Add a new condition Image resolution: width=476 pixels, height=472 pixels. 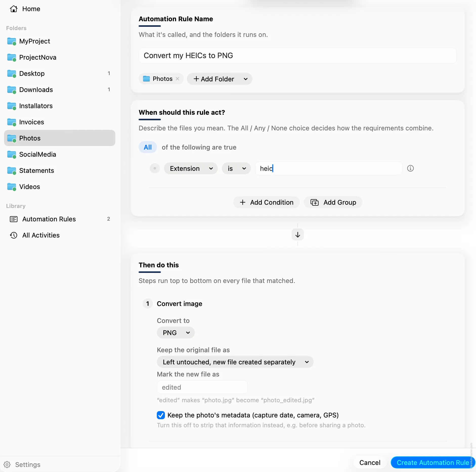[x=266, y=202]
